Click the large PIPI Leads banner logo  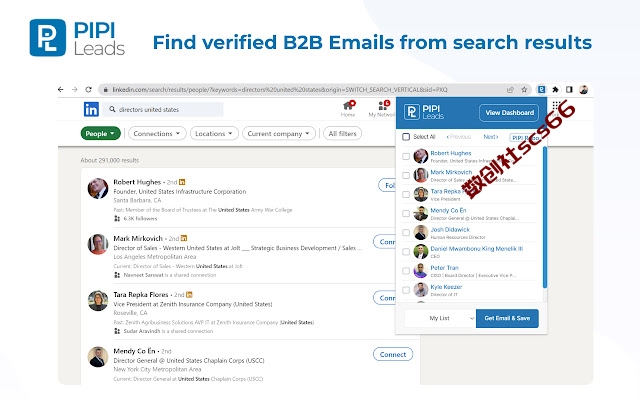(77, 38)
